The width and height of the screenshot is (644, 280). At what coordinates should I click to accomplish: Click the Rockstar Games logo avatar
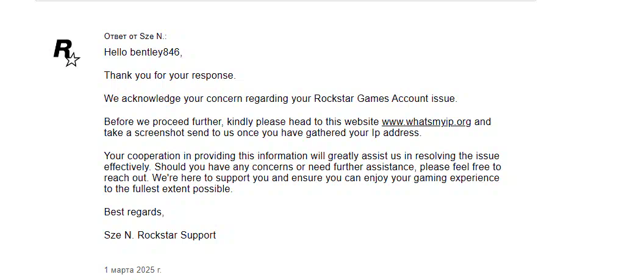coord(67,53)
